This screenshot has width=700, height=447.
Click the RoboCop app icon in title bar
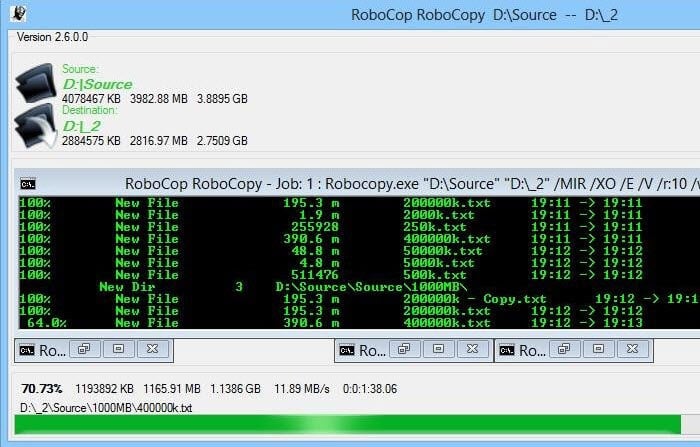click(x=18, y=13)
